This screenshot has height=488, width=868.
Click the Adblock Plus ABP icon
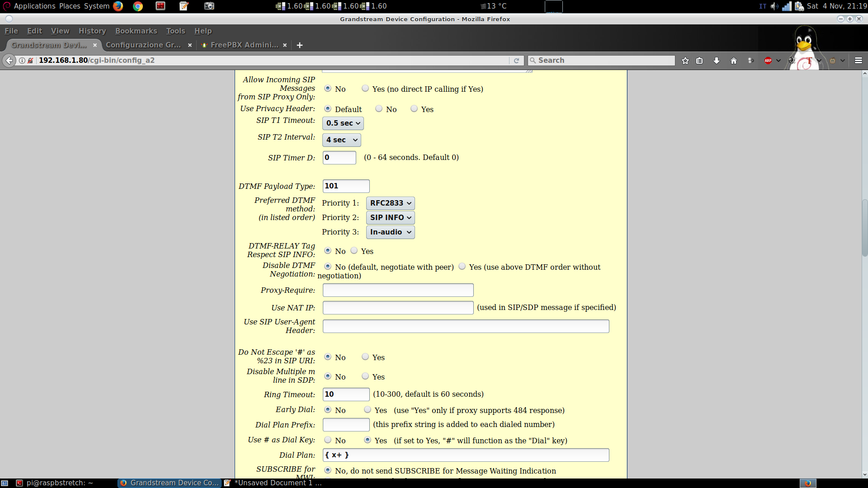pyautogui.click(x=768, y=61)
